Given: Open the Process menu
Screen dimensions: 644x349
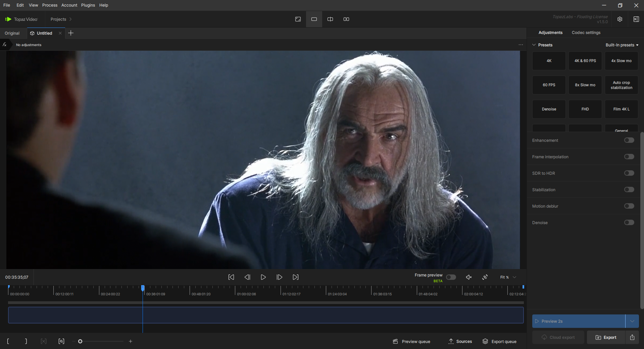Looking at the screenshot, I should [50, 5].
